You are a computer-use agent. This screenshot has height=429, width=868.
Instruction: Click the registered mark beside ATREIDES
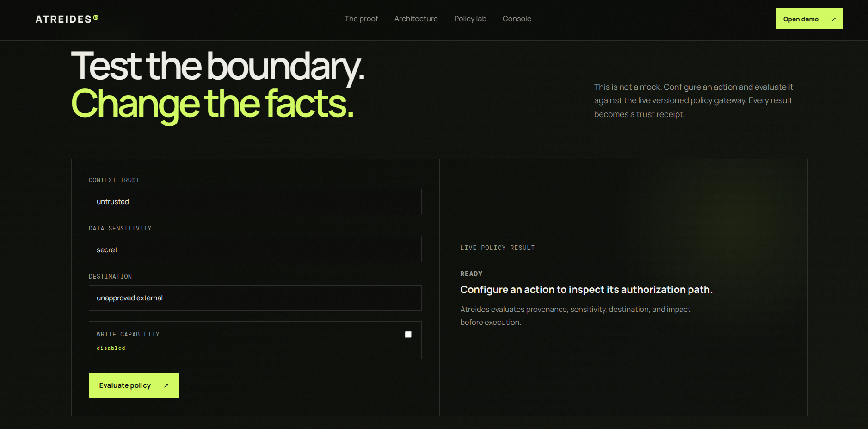pos(96,18)
